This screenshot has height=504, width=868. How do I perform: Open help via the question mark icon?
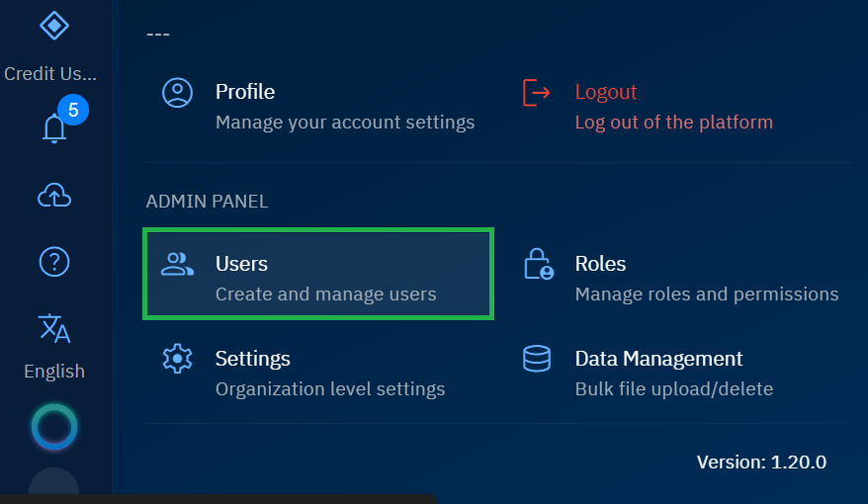pyautogui.click(x=53, y=262)
